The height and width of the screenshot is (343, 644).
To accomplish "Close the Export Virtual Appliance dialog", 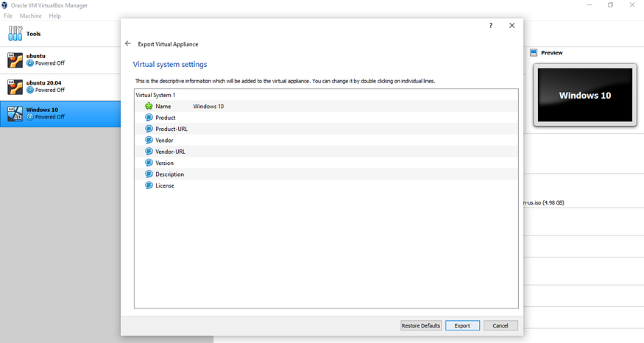I will (x=512, y=26).
